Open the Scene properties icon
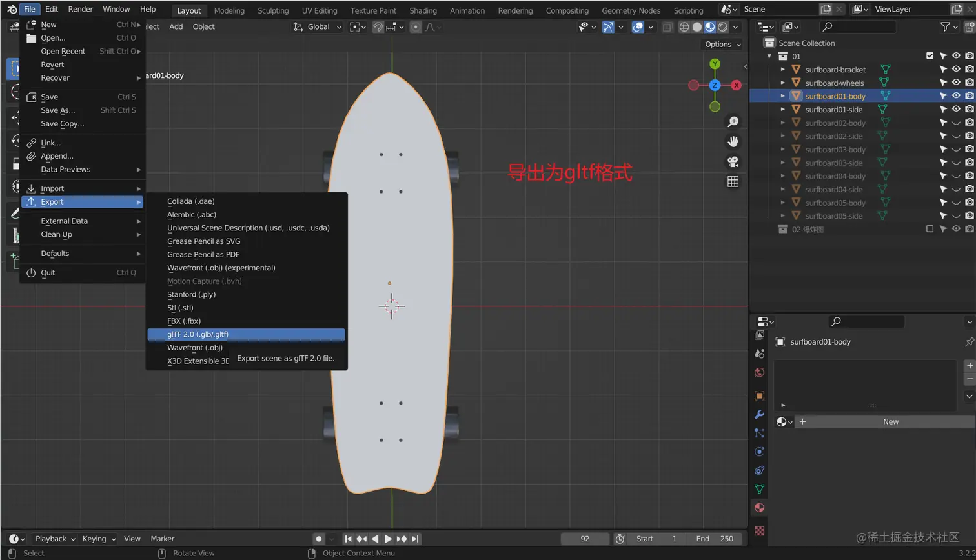 (x=760, y=354)
